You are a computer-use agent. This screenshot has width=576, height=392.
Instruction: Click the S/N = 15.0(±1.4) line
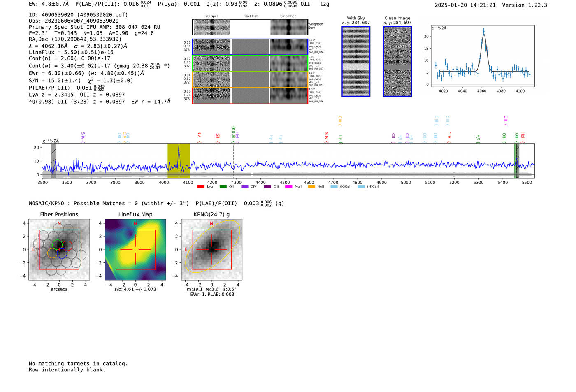click(x=81, y=81)
